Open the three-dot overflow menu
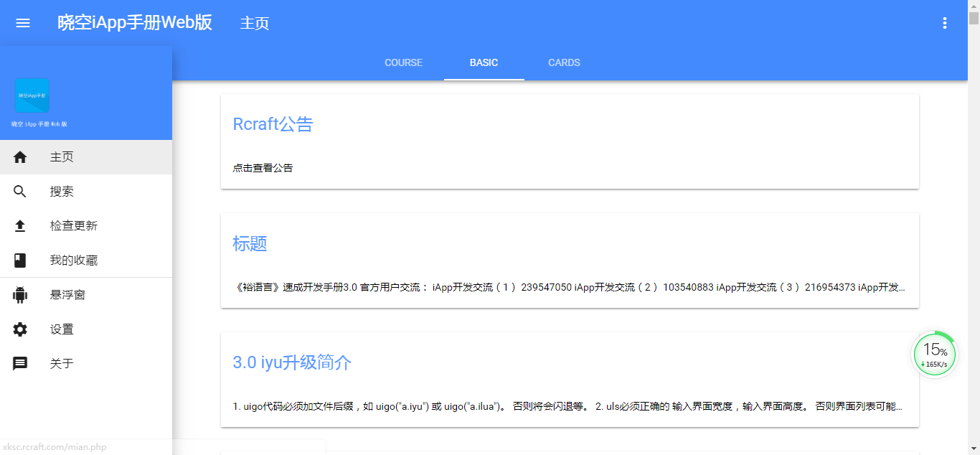Image resolution: width=980 pixels, height=455 pixels. click(945, 22)
